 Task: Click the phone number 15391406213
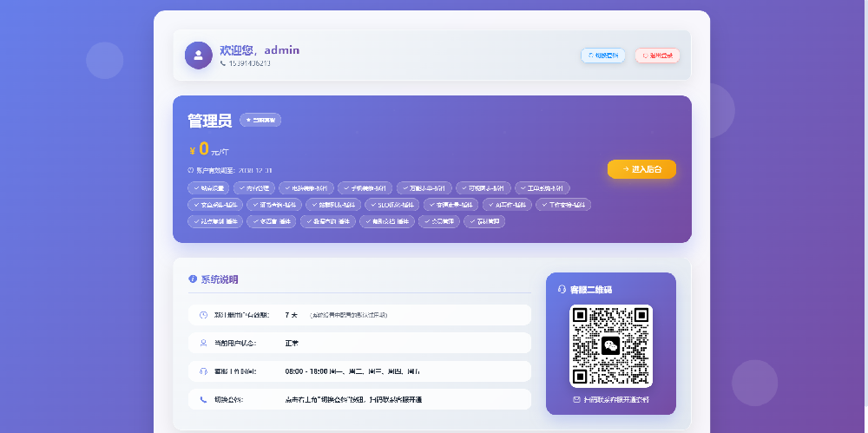(250, 63)
